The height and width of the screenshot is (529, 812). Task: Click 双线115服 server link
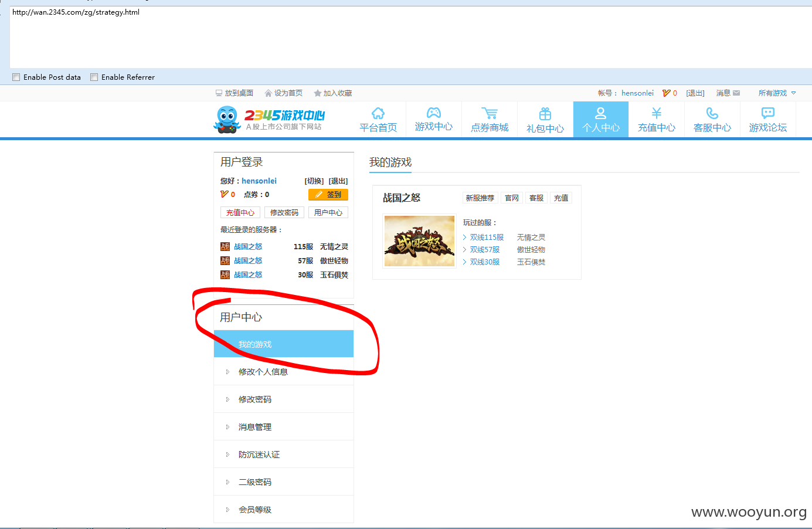487,238
